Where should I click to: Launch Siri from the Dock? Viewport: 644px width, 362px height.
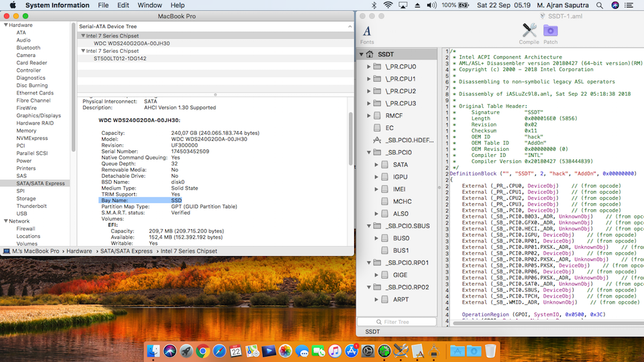click(170, 351)
